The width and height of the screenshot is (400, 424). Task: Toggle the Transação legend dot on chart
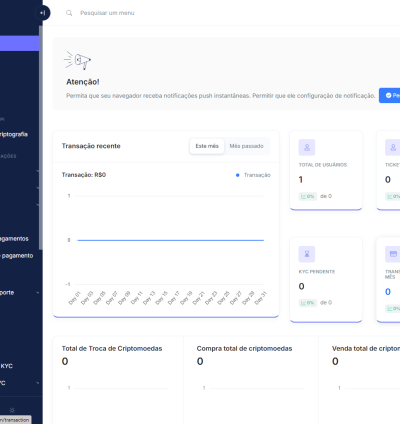[x=237, y=175]
